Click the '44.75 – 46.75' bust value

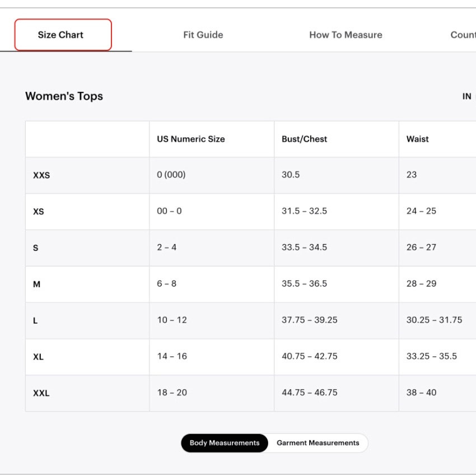click(309, 392)
